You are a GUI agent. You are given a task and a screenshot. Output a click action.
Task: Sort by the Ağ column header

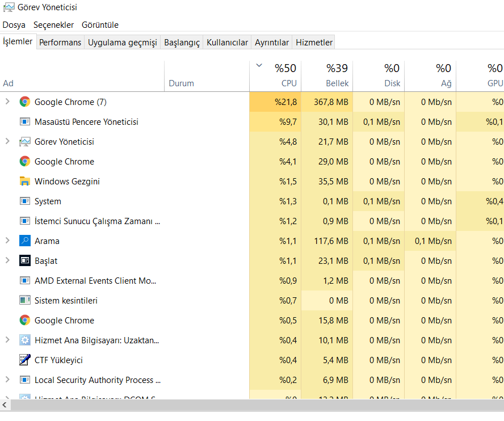click(x=430, y=77)
